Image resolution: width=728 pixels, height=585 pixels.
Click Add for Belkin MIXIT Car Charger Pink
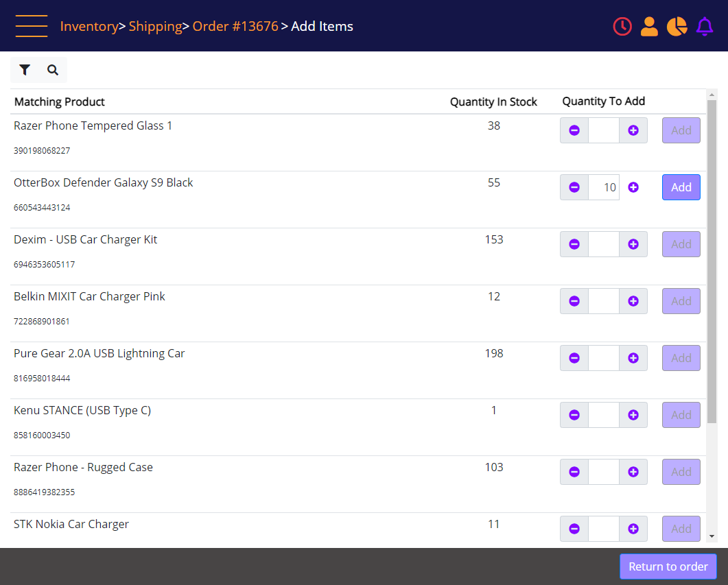pyautogui.click(x=681, y=301)
